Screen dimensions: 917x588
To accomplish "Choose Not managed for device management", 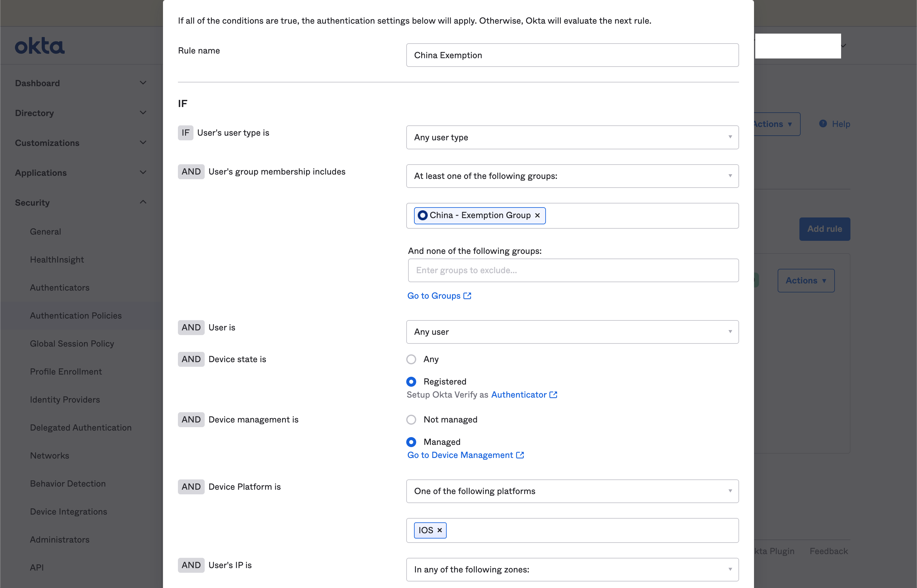I will click(411, 420).
